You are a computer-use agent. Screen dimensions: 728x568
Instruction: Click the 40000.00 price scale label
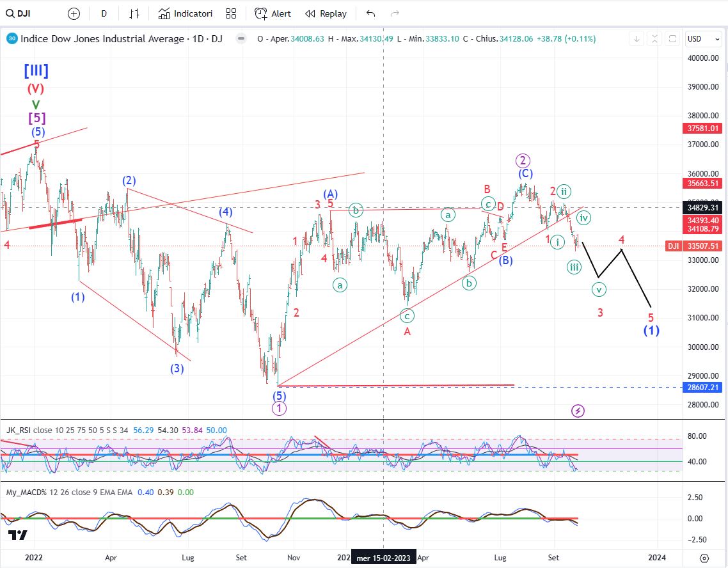coord(703,58)
